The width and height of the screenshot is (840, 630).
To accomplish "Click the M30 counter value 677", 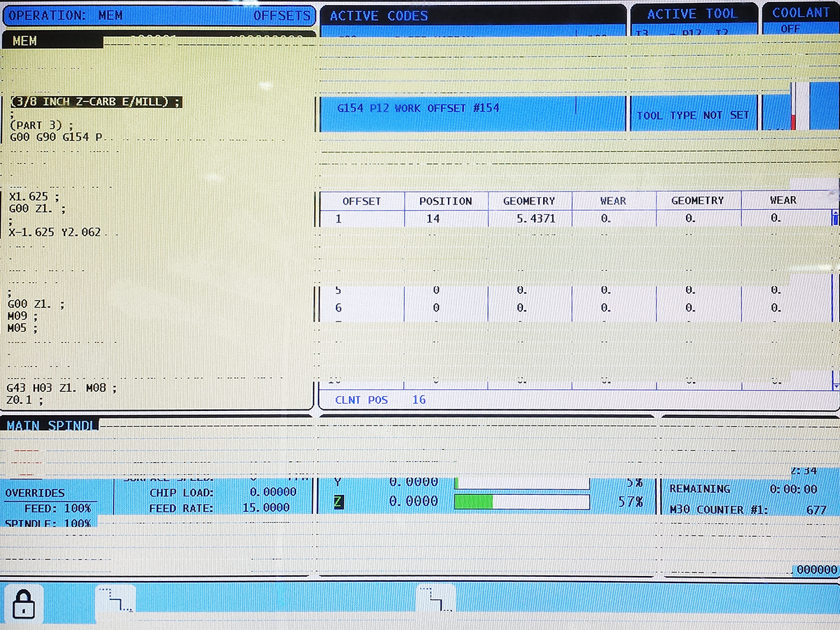I will click(x=816, y=510).
